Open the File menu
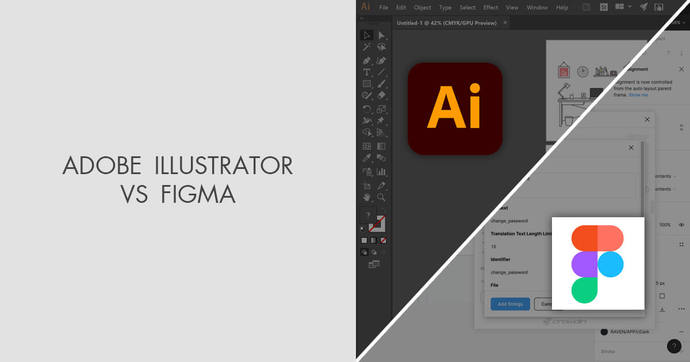This screenshot has width=690, height=362. coord(384,7)
